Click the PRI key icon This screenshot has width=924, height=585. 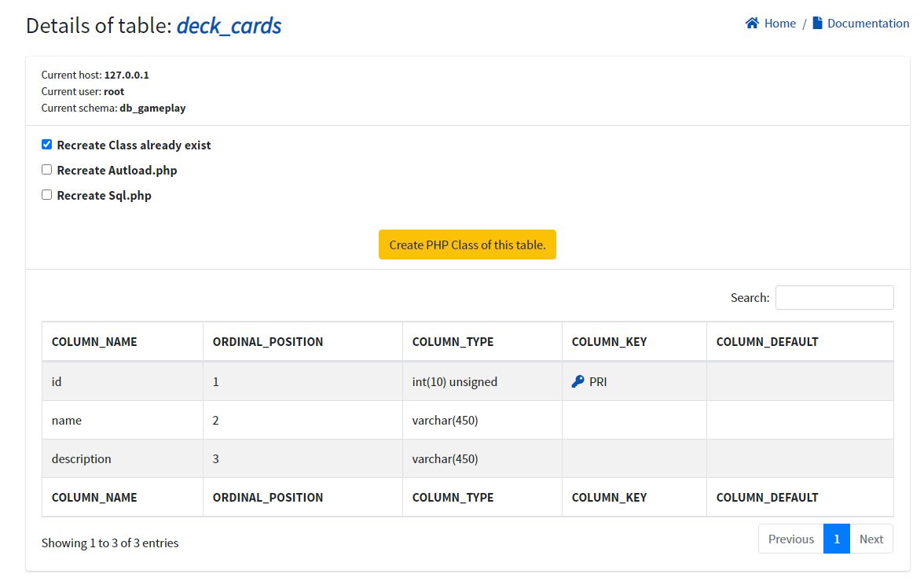pos(577,382)
